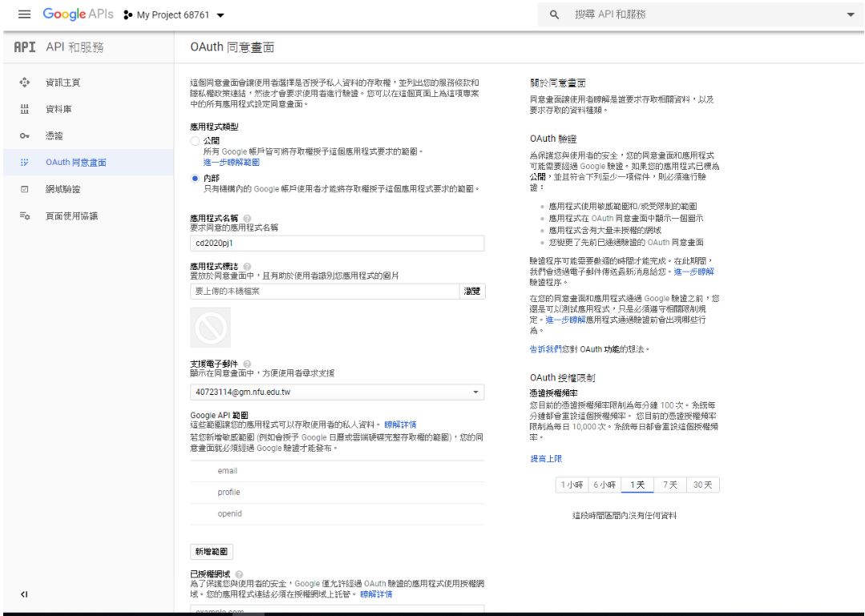The height and width of the screenshot is (616, 865).
Task: Click the 瀏覽 browse button for logo
Action: [473, 292]
